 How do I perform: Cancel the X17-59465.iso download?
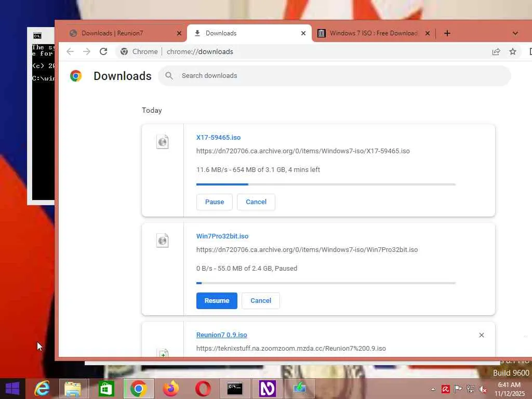[256, 202]
